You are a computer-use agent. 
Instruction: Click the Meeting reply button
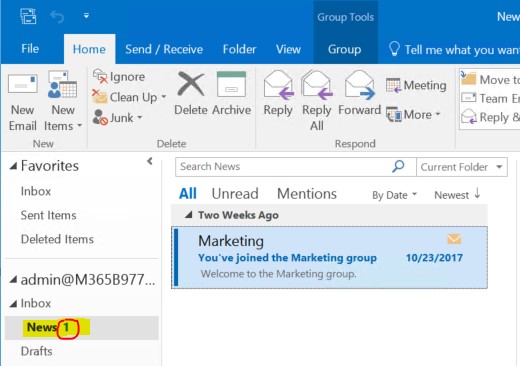(x=416, y=85)
